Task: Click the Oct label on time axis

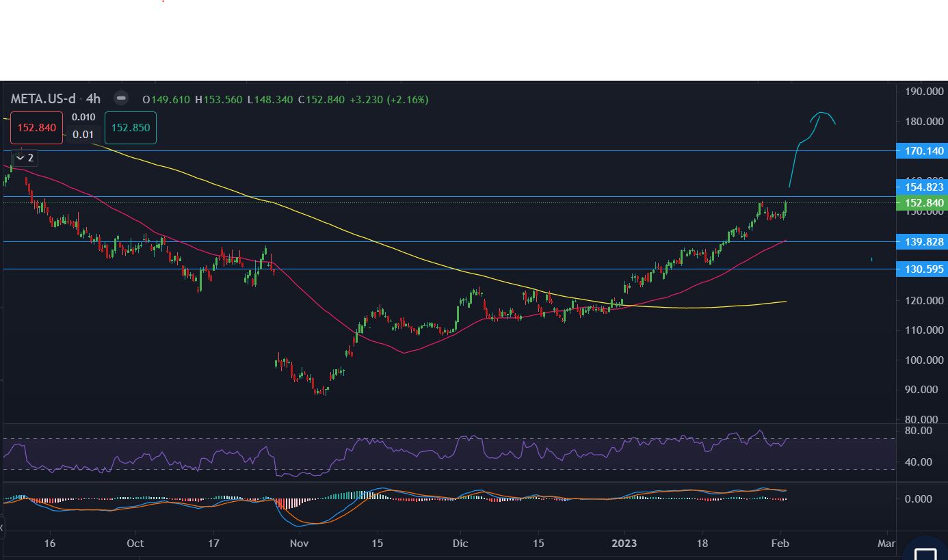Action: pyautogui.click(x=135, y=544)
